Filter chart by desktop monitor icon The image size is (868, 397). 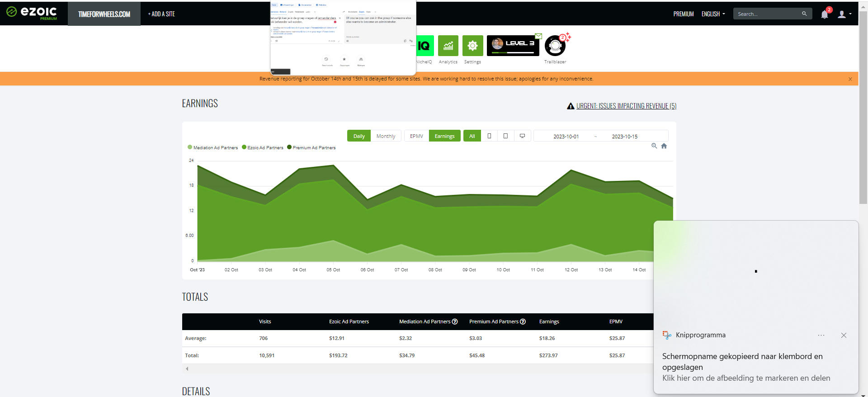pyautogui.click(x=522, y=136)
